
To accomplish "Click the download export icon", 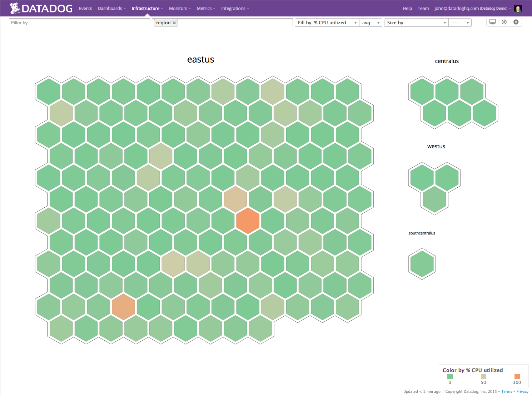I will pos(504,22).
